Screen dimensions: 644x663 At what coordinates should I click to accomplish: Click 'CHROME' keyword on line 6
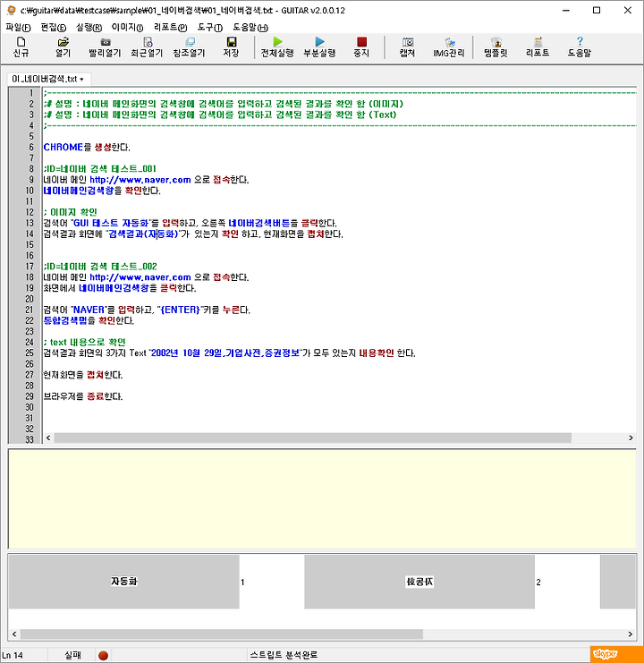[x=63, y=147]
